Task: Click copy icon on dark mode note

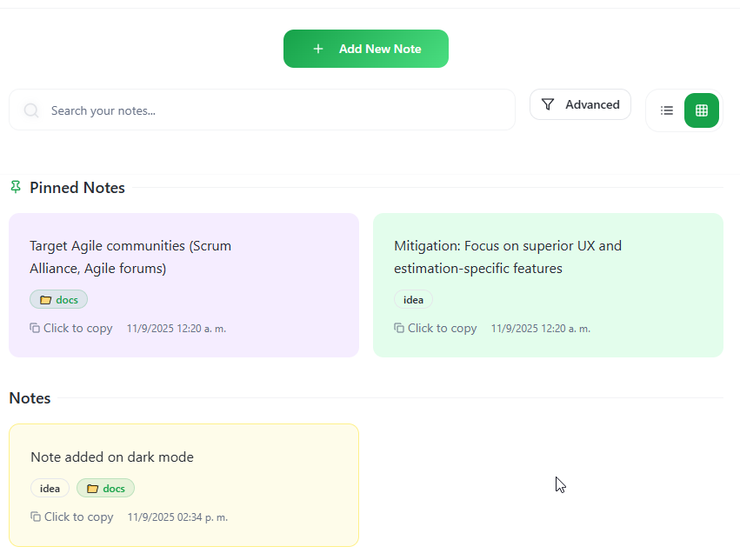Action: [x=36, y=517]
